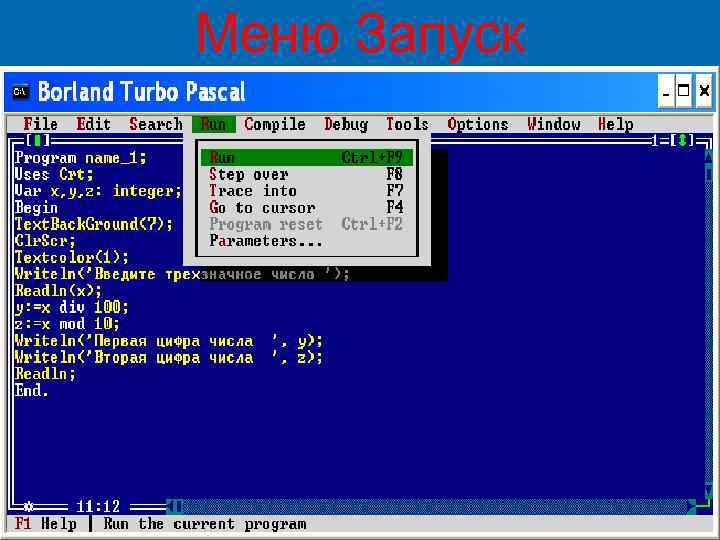
Task: Click the 'End.' line
Action: pos(32,390)
